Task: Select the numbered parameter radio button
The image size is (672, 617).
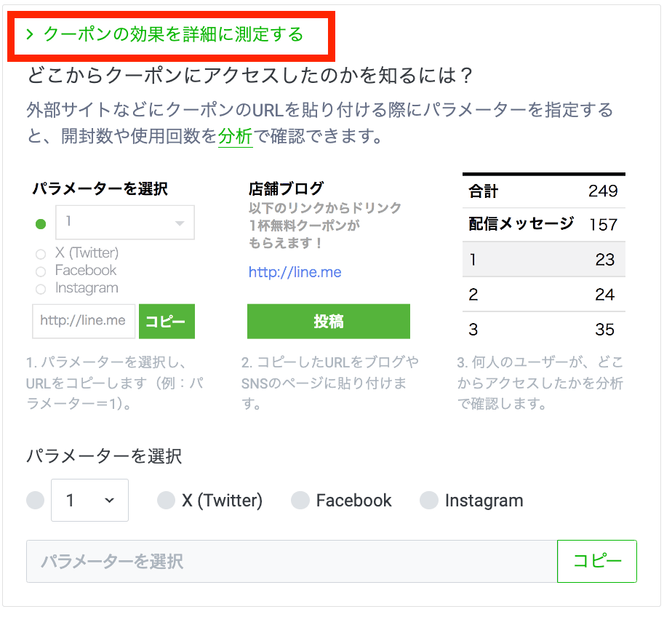Action: tap(35, 501)
